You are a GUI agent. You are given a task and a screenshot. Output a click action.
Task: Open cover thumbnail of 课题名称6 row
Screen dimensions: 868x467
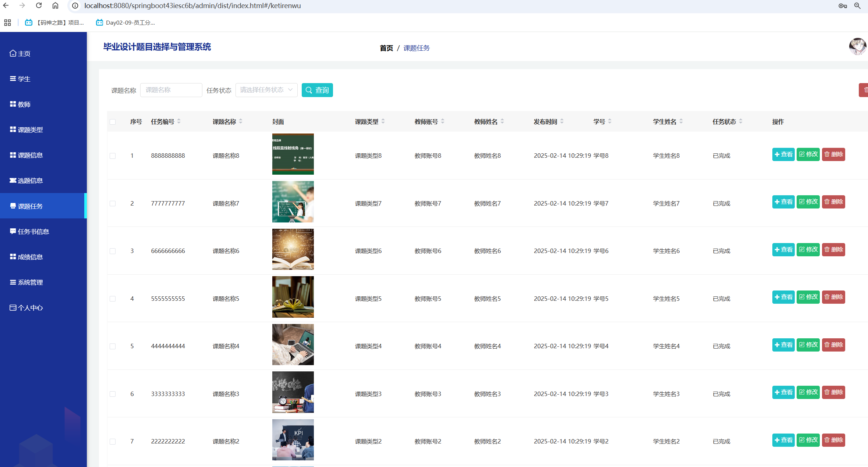(293, 249)
